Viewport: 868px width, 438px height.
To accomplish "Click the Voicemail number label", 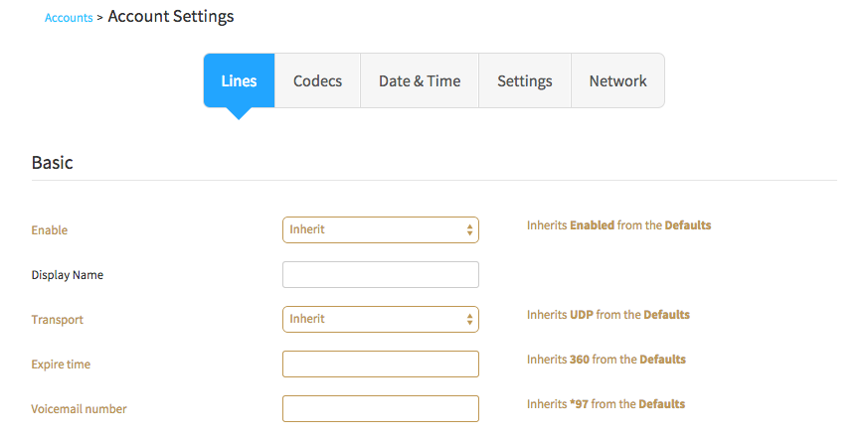I will click(80, 409).
